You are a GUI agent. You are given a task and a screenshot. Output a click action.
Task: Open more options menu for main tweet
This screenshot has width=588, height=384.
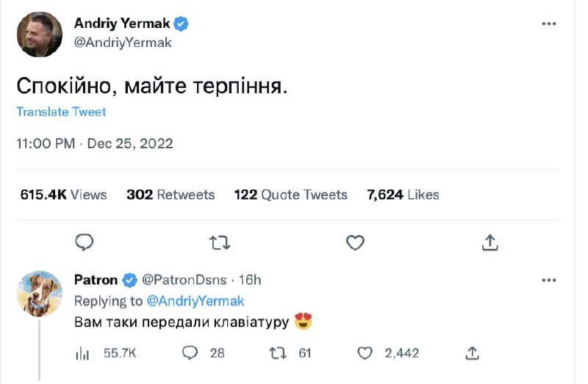549,23
